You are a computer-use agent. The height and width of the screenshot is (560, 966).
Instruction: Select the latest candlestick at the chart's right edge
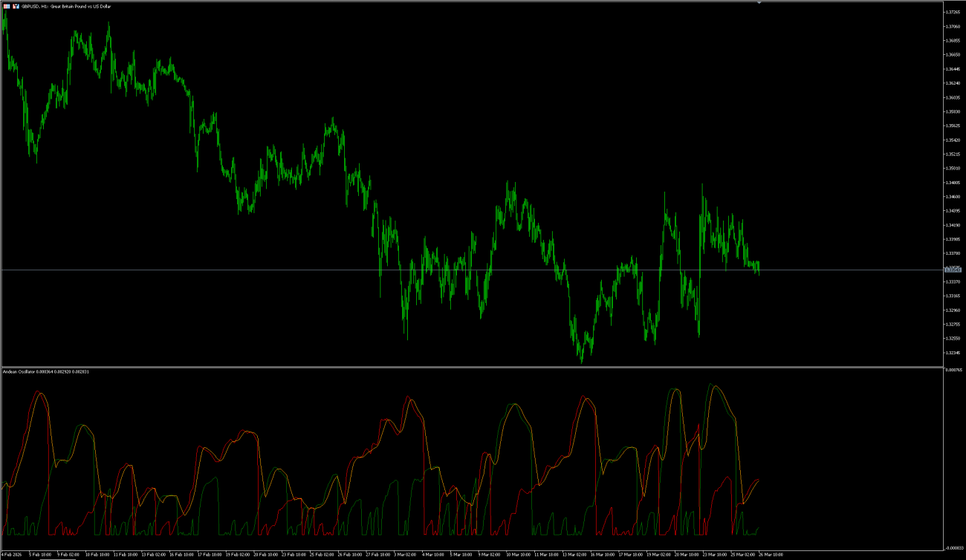click(758, 267)
